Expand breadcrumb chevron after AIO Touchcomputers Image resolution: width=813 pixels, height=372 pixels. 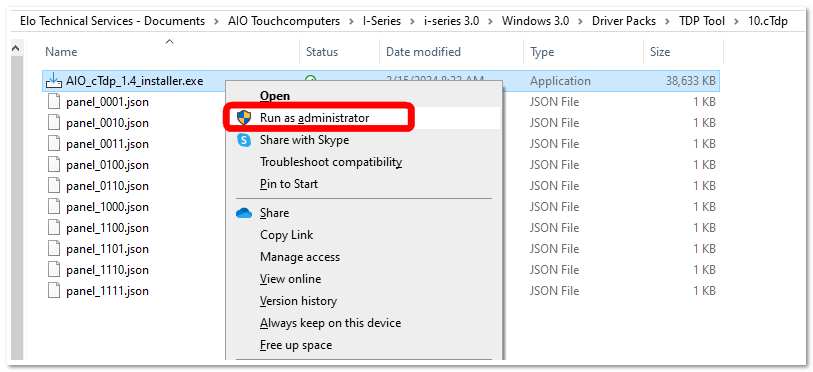351,21
